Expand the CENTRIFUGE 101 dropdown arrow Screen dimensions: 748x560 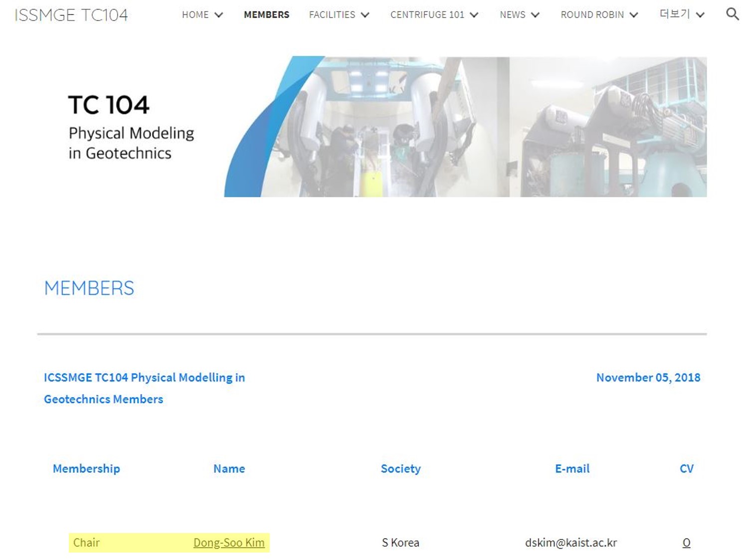474,15
